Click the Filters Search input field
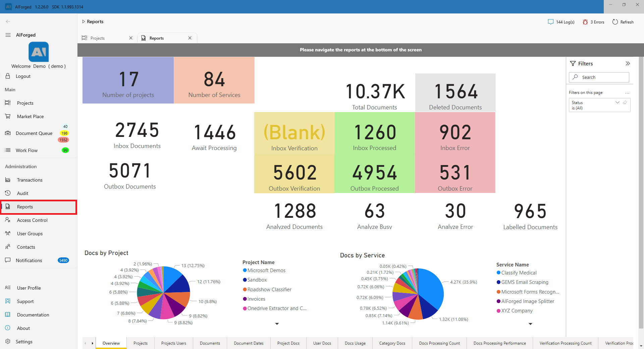644x349 pixels. point(599,77)
